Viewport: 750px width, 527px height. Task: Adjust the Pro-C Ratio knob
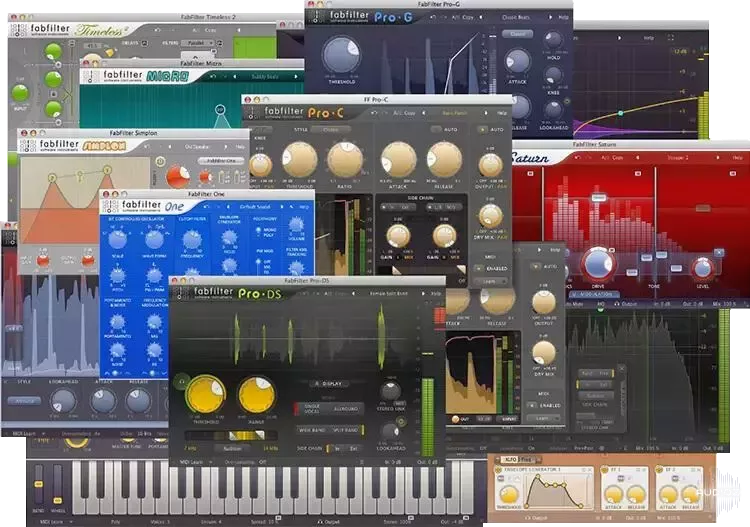344,161
